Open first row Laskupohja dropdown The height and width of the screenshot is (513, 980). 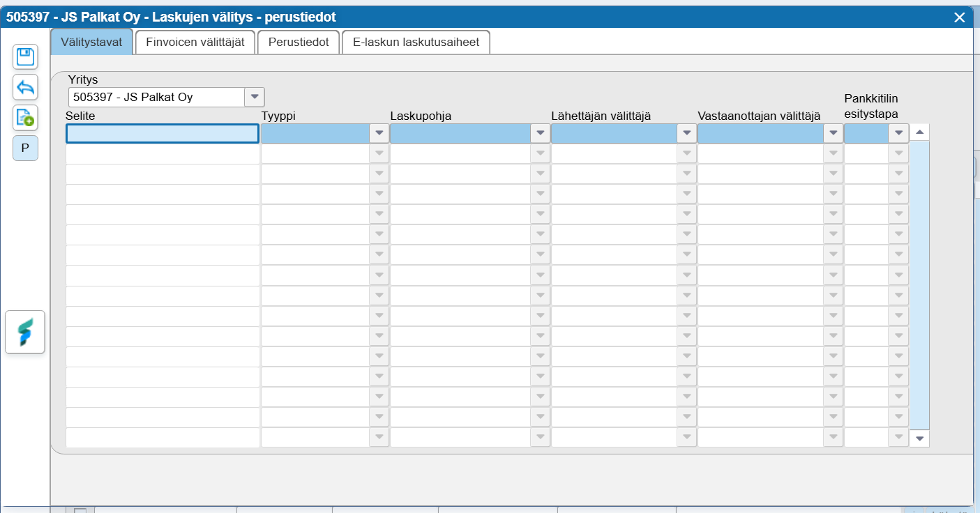tap(540, 133)
